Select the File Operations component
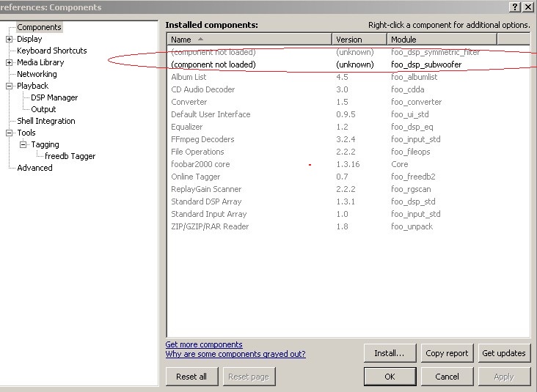The height and width of the screenshot is (392, 537). 348,152
